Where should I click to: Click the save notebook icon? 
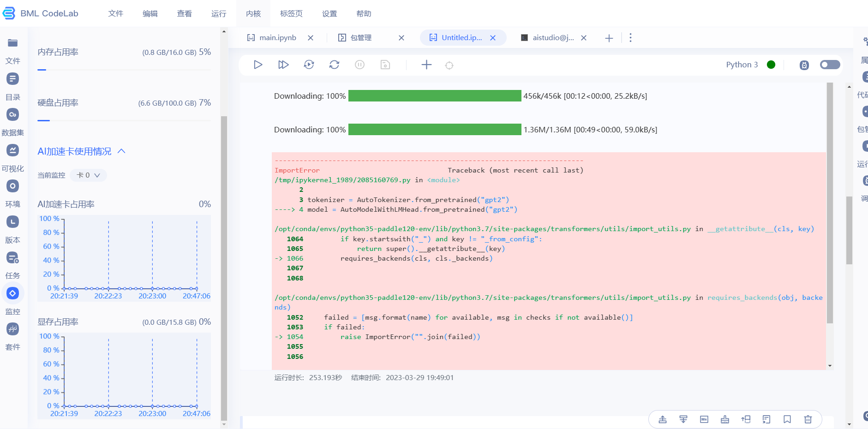point(385,65)
